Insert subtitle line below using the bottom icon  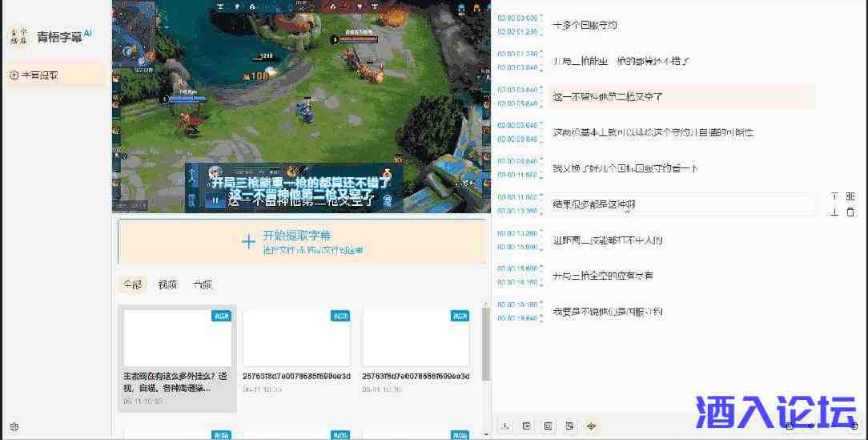point(834,212)
